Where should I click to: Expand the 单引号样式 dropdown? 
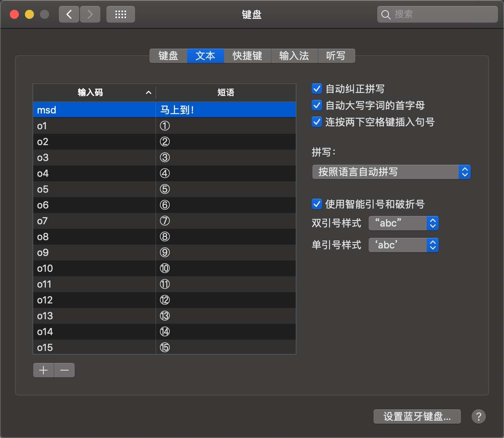[403, 245]
